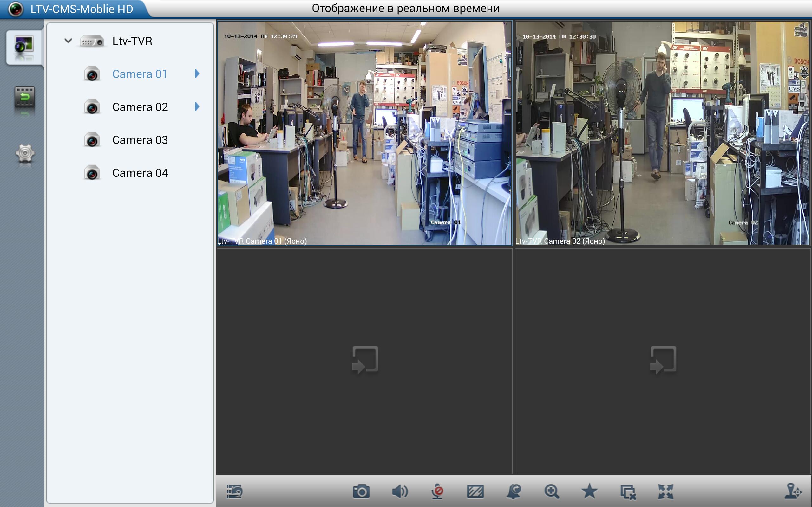Image resolution: width=812 pixels, height=507 pixels.
Task: Take a snapshot with the camera icon
Action: [x=361, y=492]
